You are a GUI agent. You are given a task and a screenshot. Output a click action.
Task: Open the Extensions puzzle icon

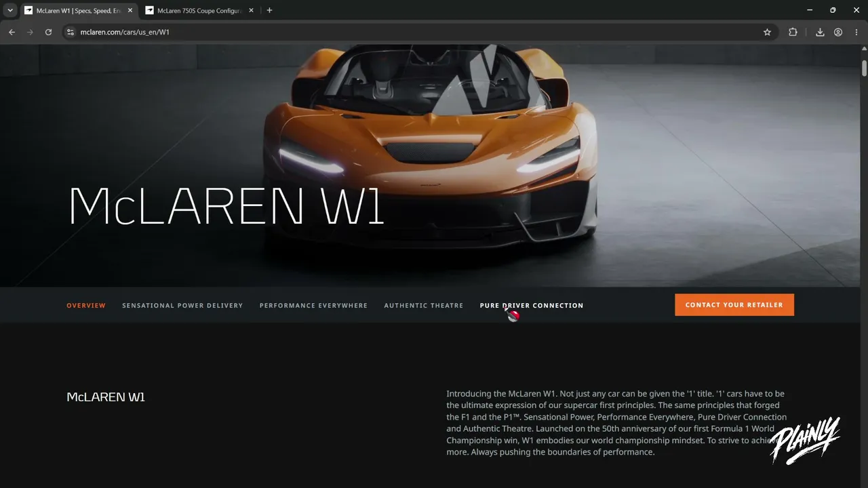793,32
